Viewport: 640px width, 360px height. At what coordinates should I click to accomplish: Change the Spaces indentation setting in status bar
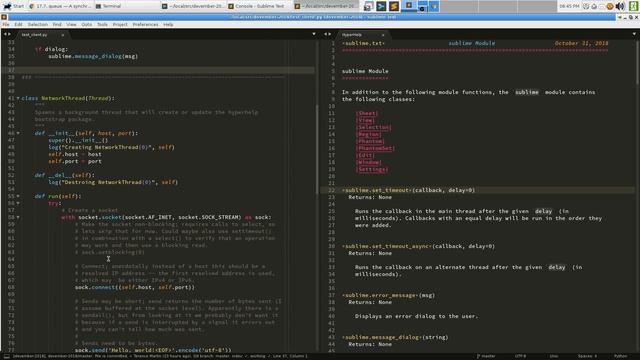[587, 356]
